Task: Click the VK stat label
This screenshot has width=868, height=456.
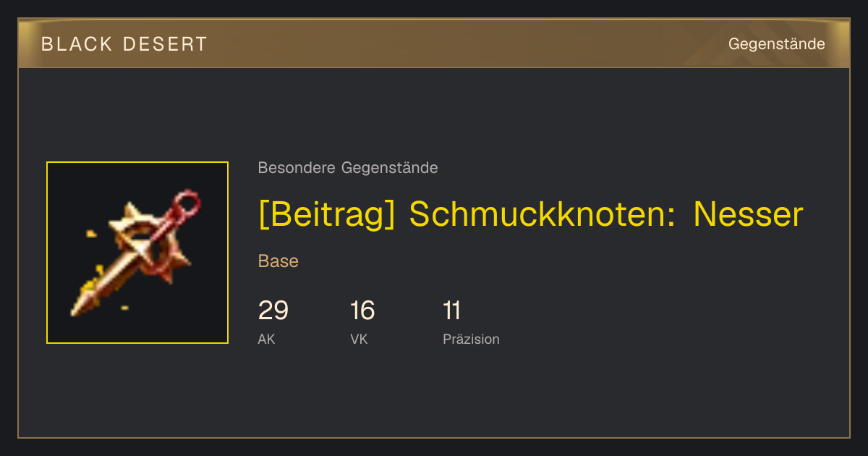Action: tap(359, 339)
